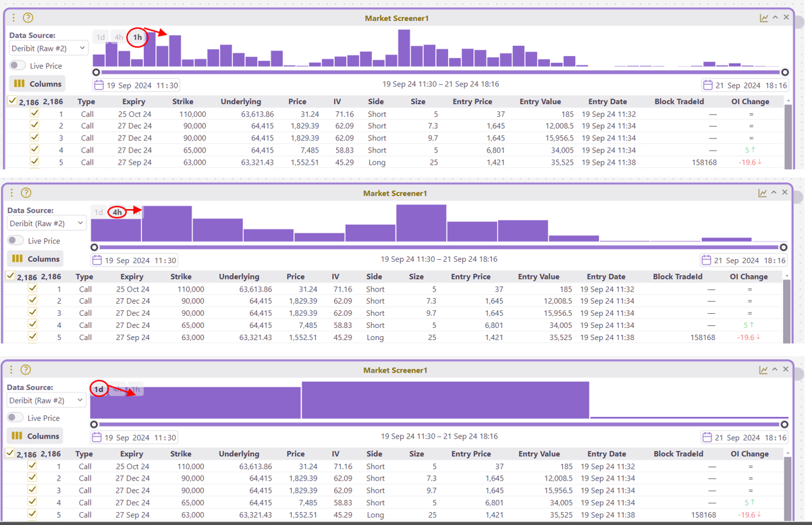Open the Data Source dropdown in the top panel
Viewport: 812px width, 525px height.
pyautogui.click(x=48, y=49)
